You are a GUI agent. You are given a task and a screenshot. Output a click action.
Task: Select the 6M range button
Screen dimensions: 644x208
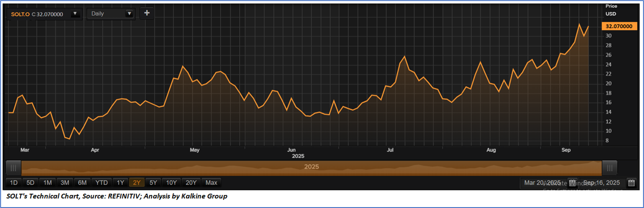tap(82, 182)
